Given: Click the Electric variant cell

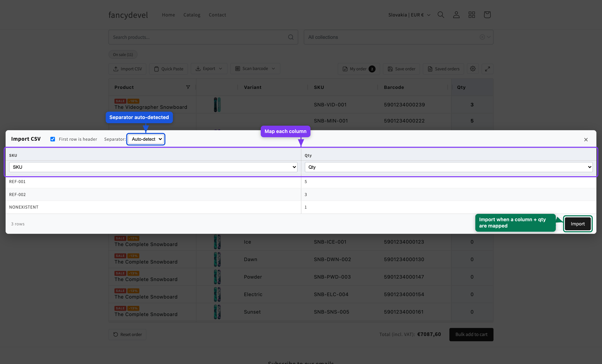Looking at the screenshot, I should [253, 294].
